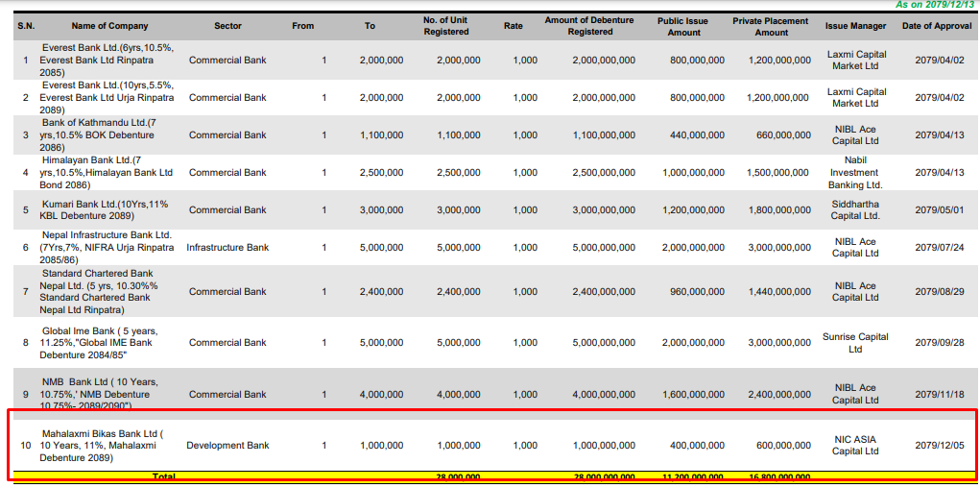
Task: Click the 'Public Issue Amount' column header
Action: (683, 26)
